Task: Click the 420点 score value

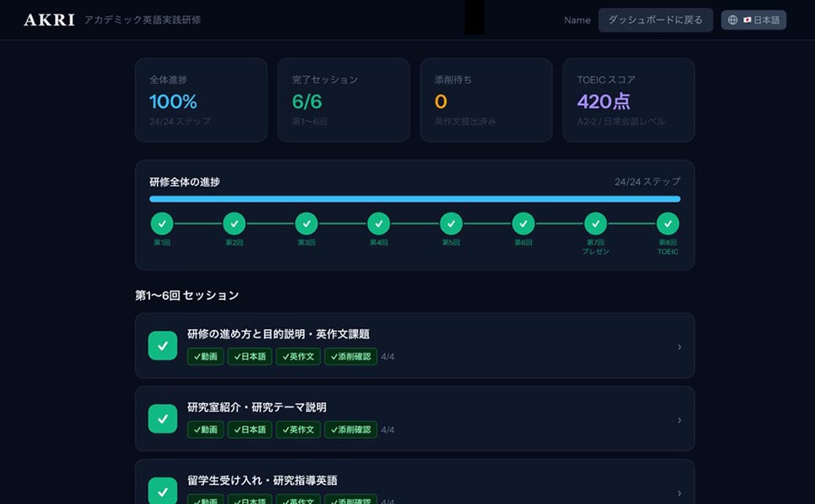Action: click(603, 102)
